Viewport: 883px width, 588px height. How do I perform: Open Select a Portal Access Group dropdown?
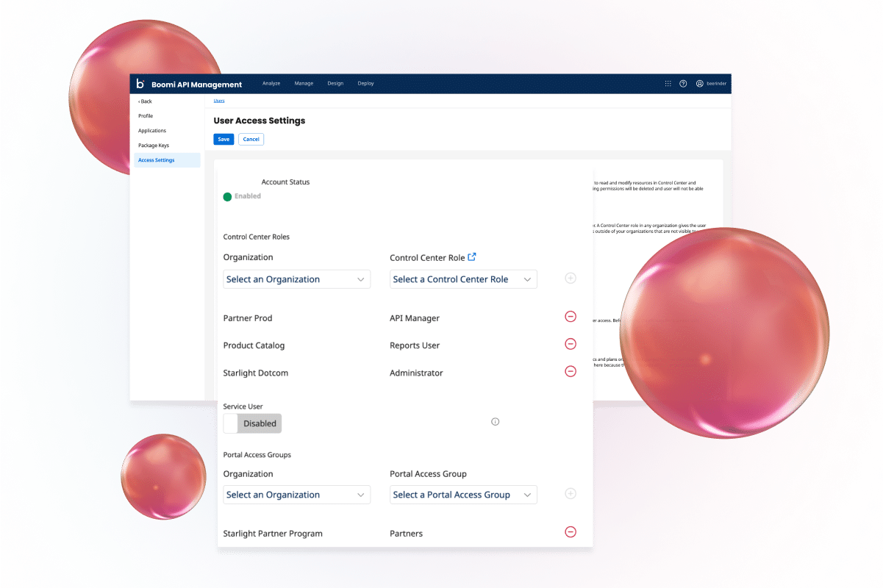462,495
